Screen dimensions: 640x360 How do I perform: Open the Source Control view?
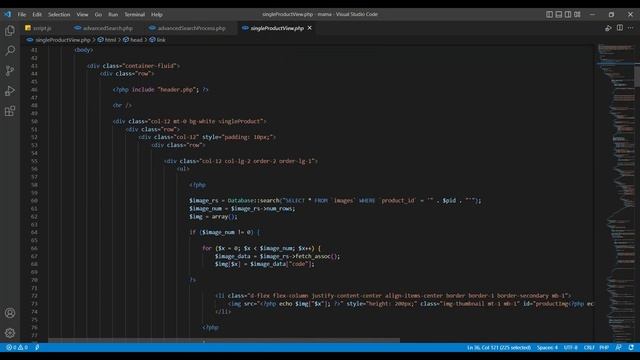click(x=10, y=71)
